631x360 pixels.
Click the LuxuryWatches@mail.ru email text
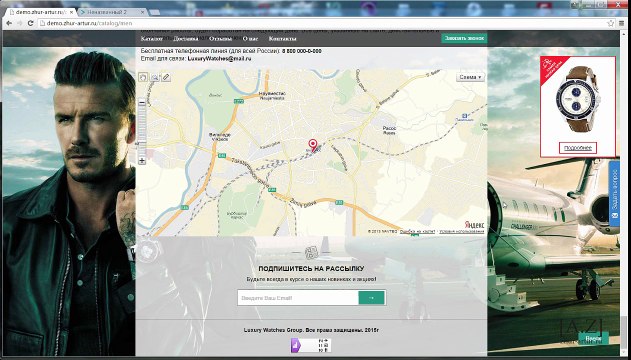[219, 58]
